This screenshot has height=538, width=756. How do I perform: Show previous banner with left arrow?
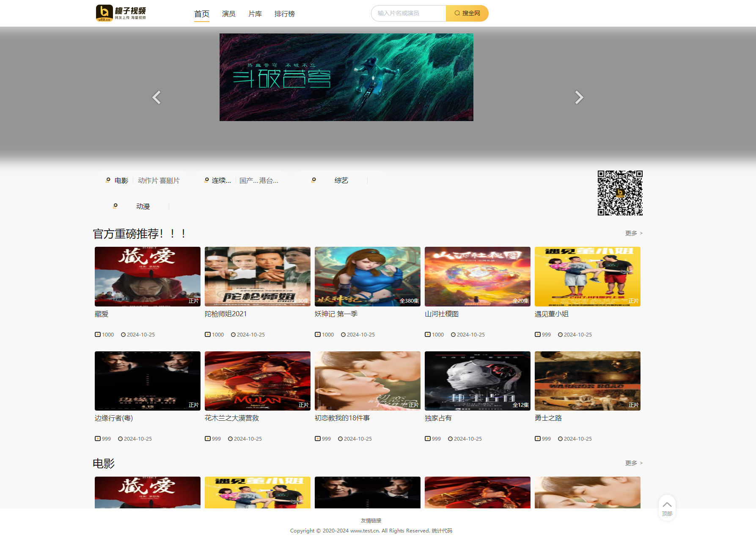coord(157,97)
